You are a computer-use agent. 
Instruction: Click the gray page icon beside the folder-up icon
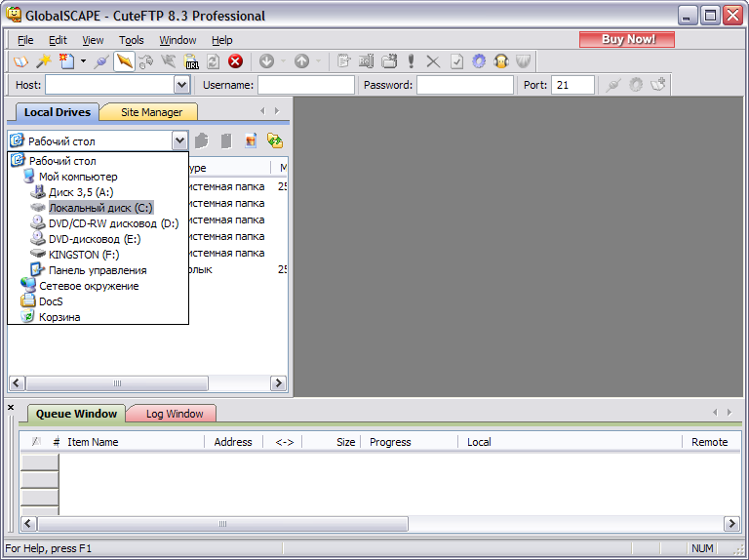tap(226, 140)
